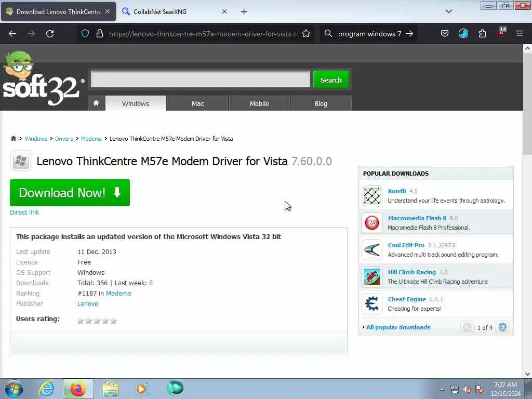
Task: Select the Mobile navigation tab
Action: [x=259, y=103]
